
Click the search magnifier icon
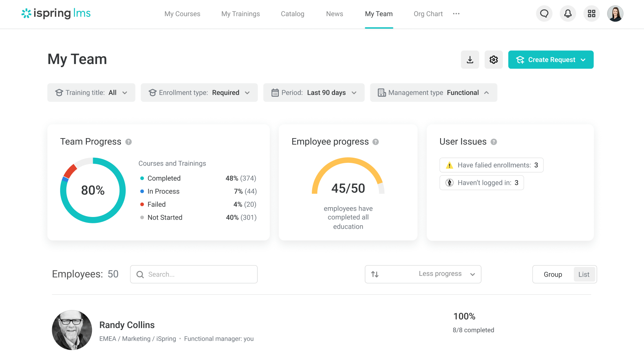(140, 275)
